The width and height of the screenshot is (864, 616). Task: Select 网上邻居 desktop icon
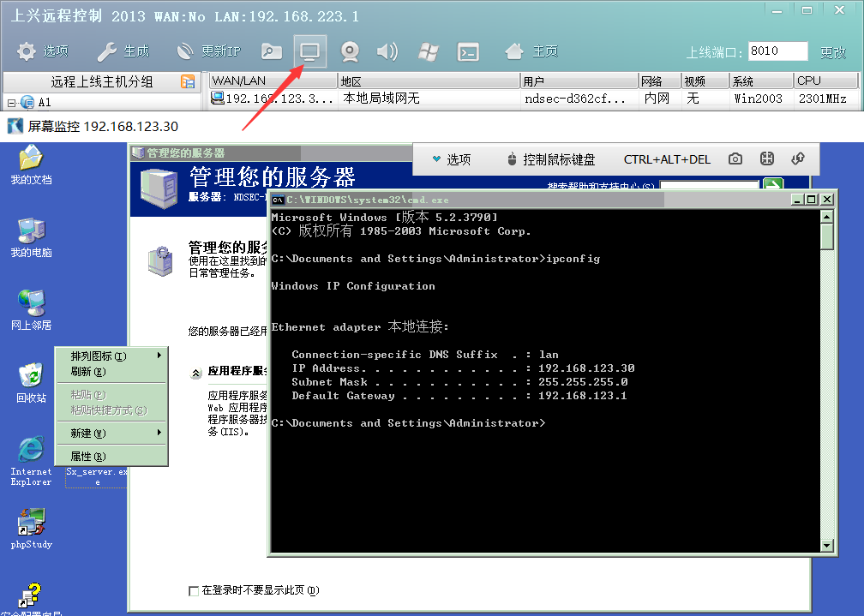coord(31,310)
